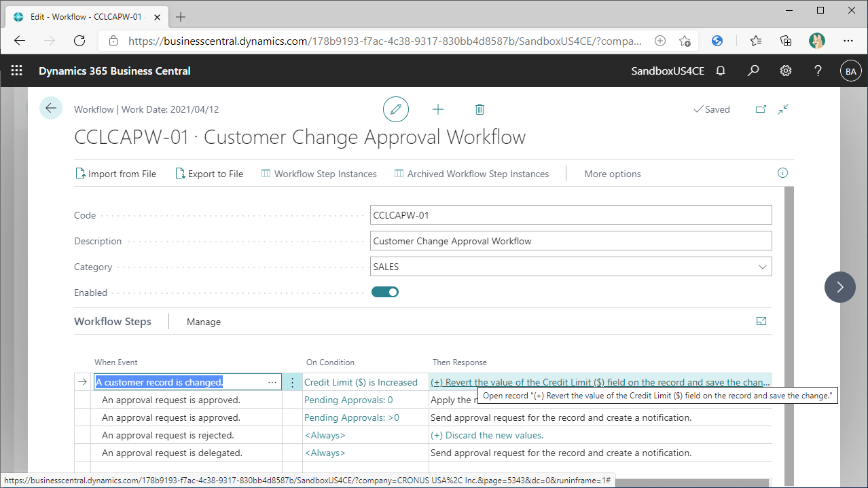Click the Description input field
Viewport: 868px width, 488px height.
click(571, 241)
